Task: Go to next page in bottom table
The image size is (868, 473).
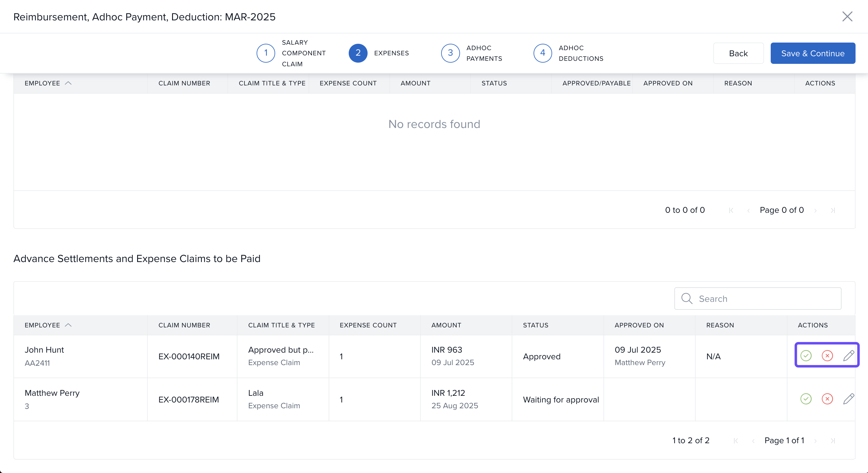Action: coord(815,441)
